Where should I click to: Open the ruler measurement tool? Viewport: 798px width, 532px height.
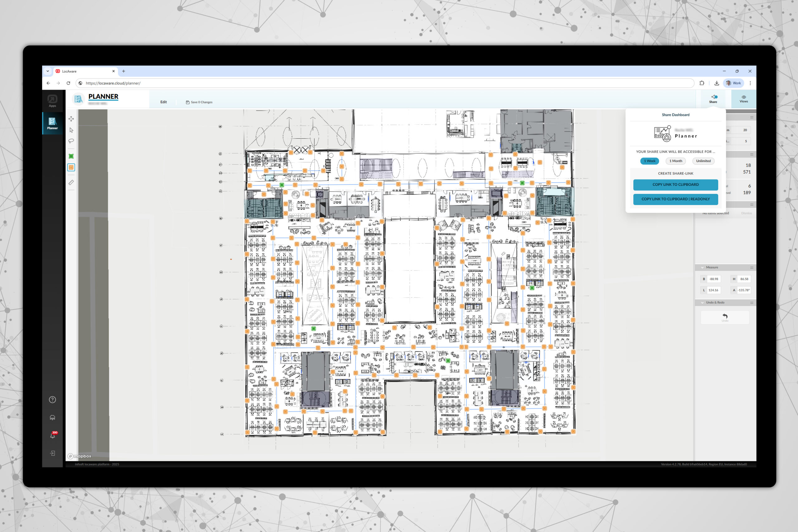(71, 182)
